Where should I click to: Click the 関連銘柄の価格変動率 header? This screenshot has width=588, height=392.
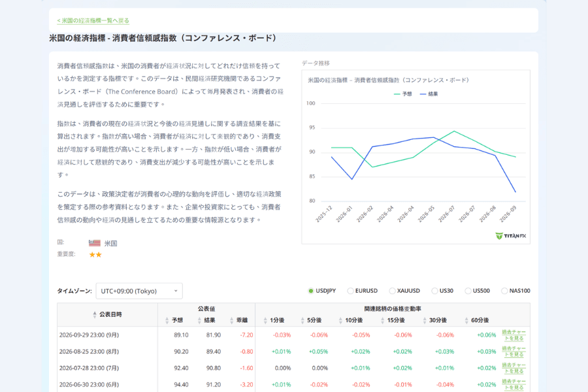click(393, 309)
